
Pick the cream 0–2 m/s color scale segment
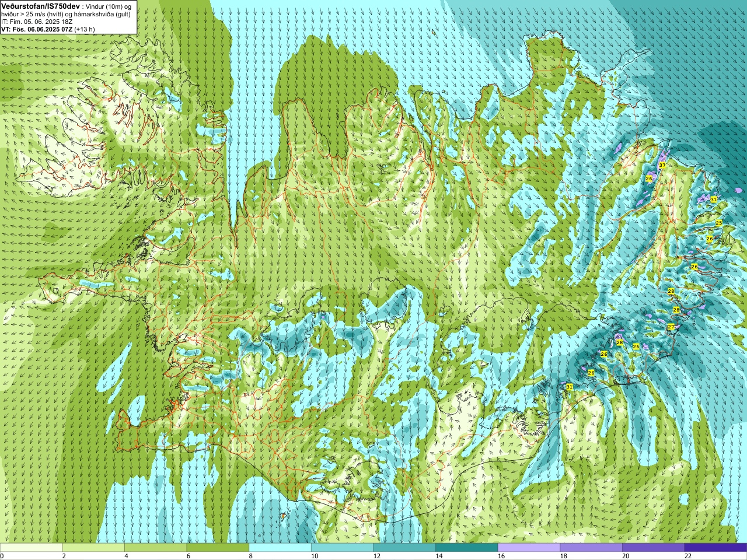[x=31, y=548]
